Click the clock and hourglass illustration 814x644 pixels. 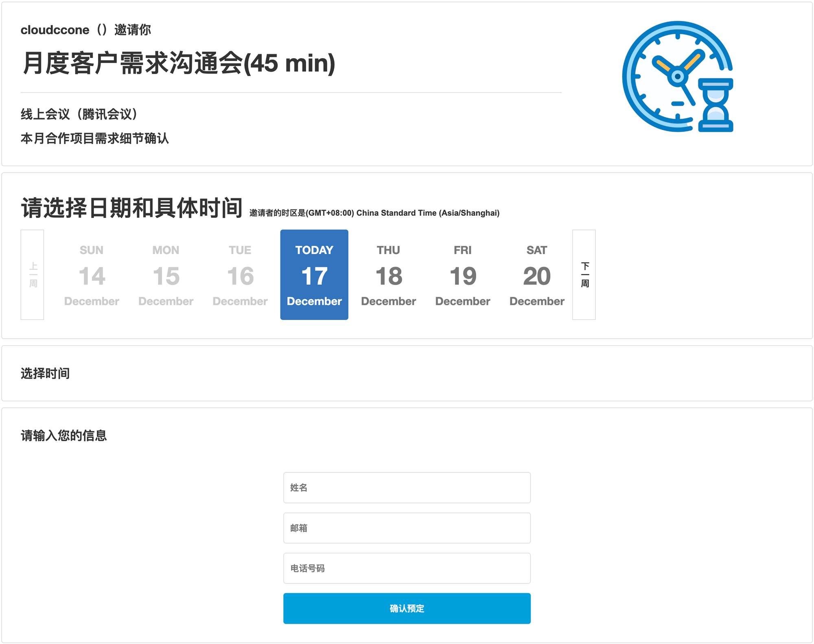[678, 77]
